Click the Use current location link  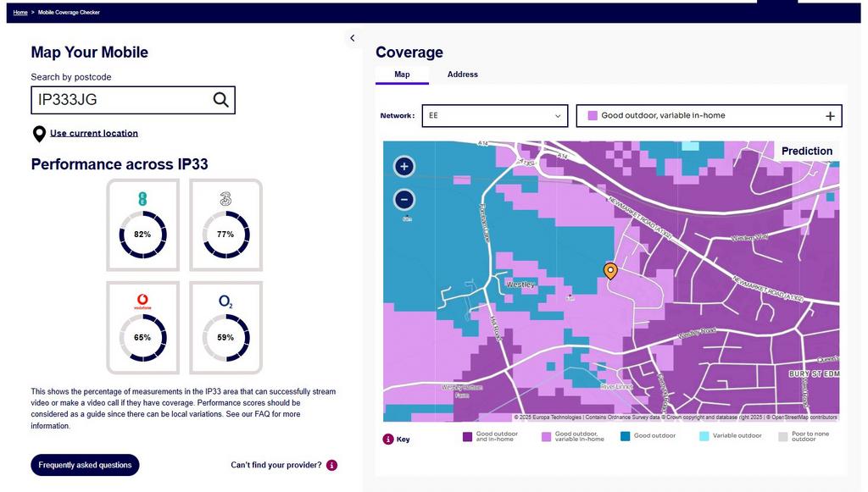(x=94, y=133)
